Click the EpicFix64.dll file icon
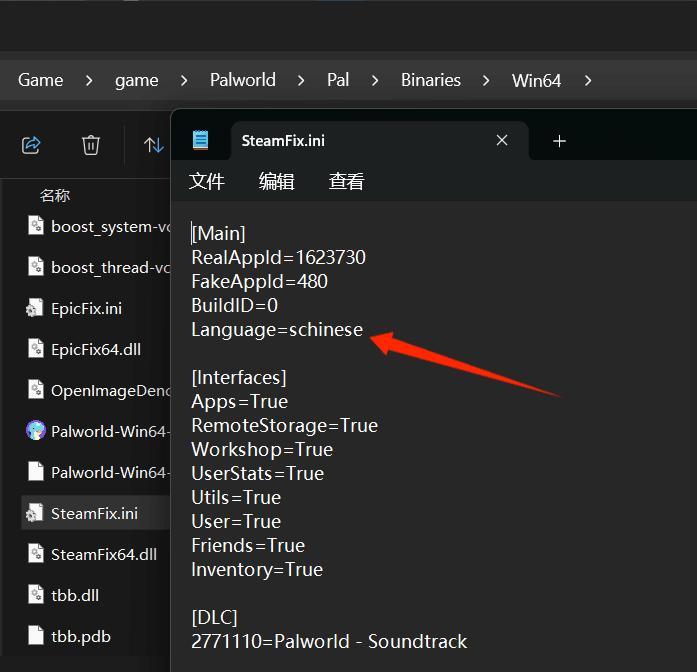The image size is (697, 672). click(x=36, y=348)
